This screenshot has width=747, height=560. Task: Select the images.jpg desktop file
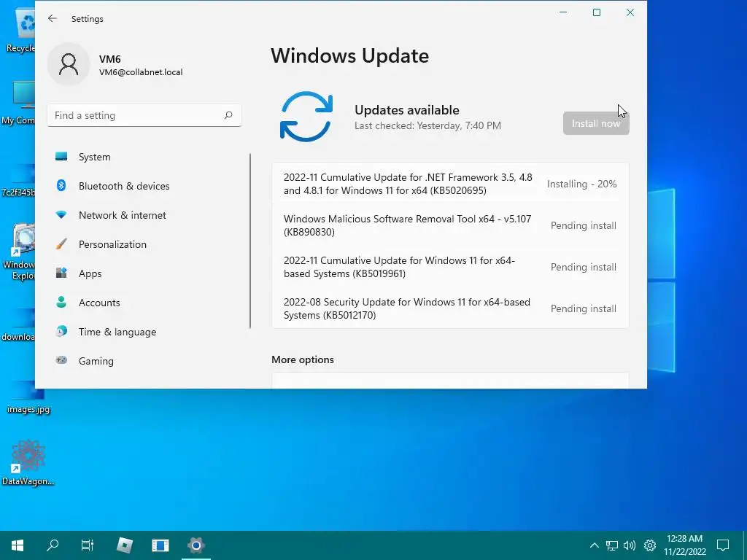coord(28,397)
